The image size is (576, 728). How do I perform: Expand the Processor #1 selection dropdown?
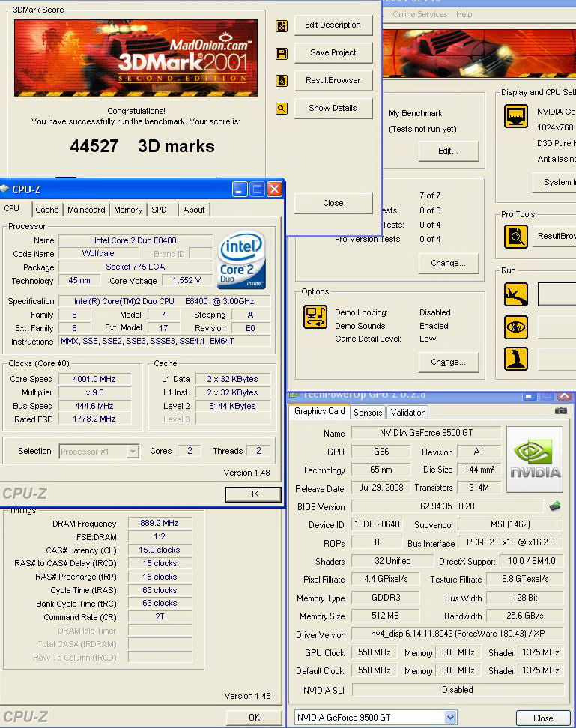(133, 452)
